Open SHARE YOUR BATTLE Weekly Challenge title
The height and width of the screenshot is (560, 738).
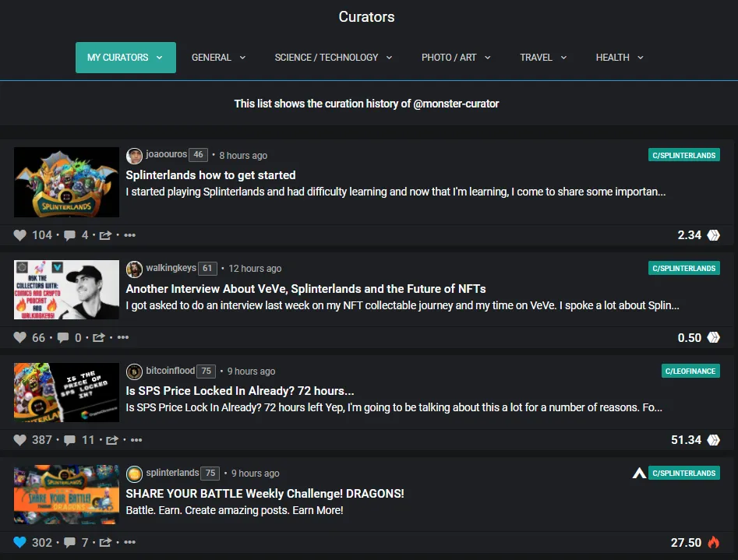tap(265, 493)
